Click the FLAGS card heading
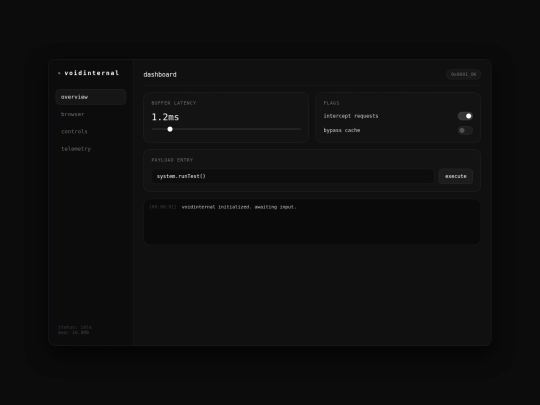The width and height of the screenshot is (540, 405). click(x=331, y=103)
